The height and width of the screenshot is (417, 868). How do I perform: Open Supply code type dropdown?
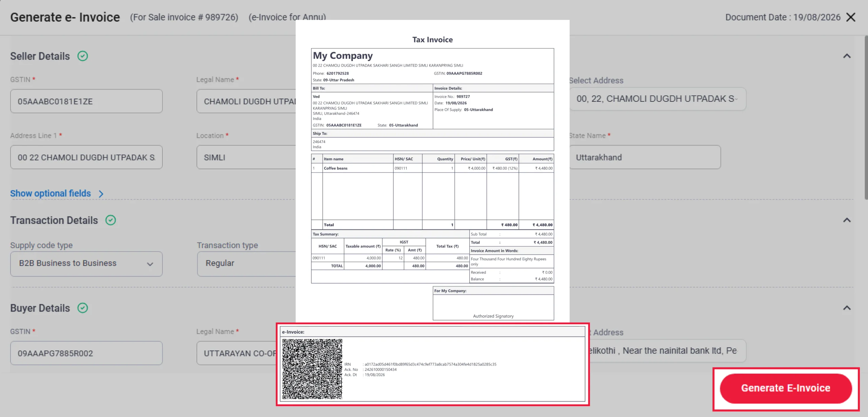coord(86,264)
